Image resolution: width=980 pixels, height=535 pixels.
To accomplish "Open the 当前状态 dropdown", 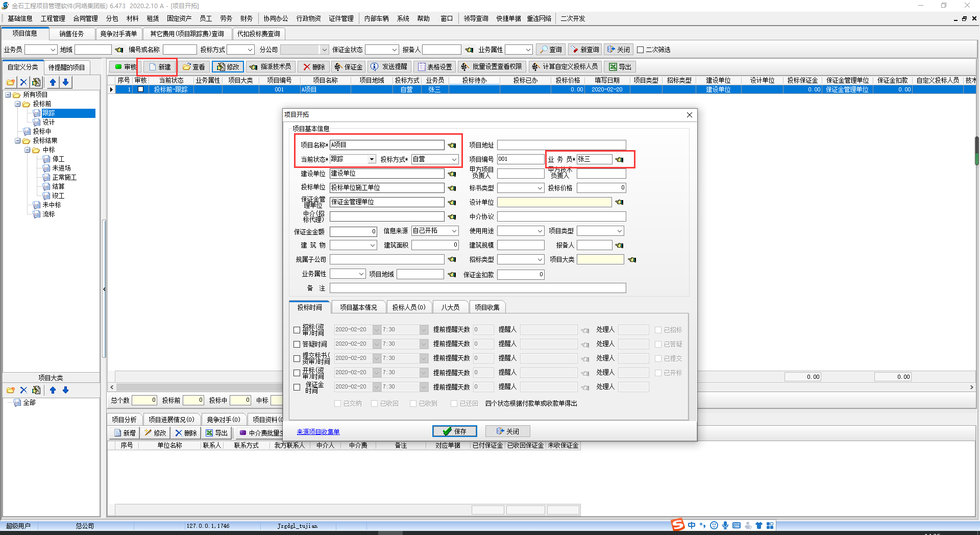I will (x=372, y=160).
